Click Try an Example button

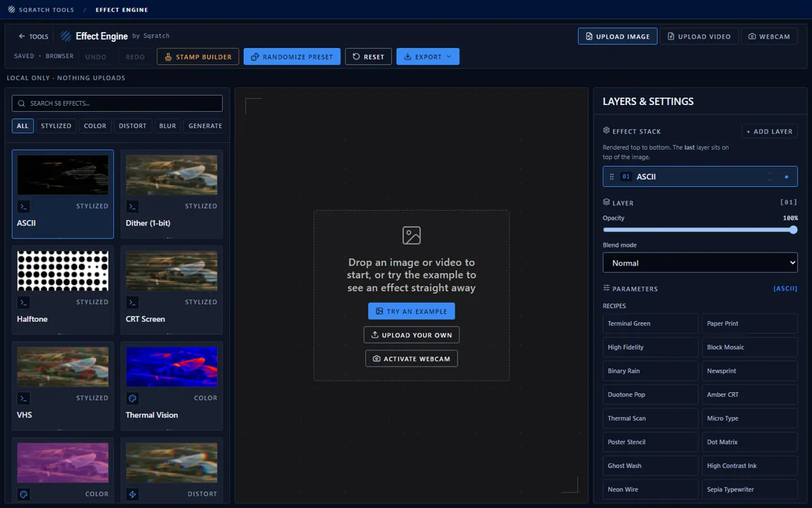pyautogui.click(x=411, y=312)
